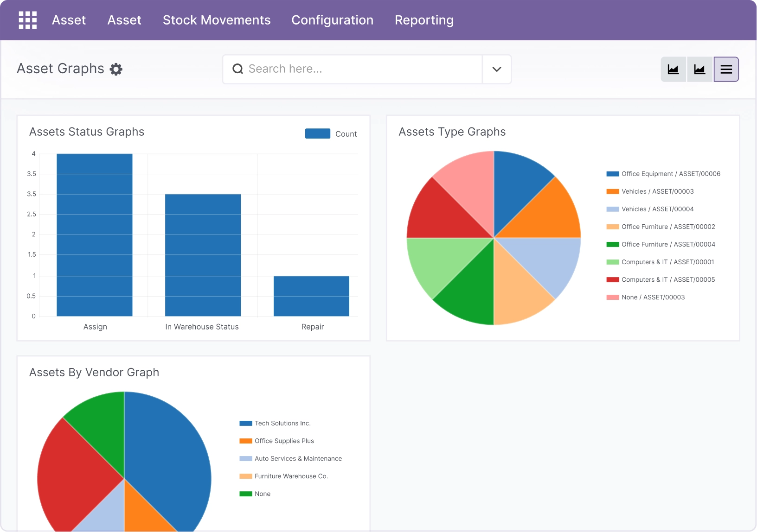Click the In Warehouse Status bar

coord(203,255)
